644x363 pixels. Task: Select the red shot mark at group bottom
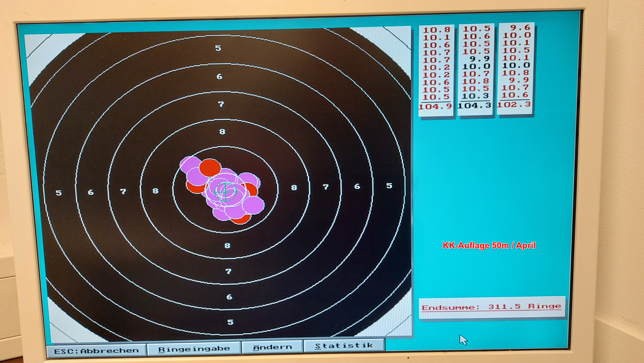[x=242, y=220]
